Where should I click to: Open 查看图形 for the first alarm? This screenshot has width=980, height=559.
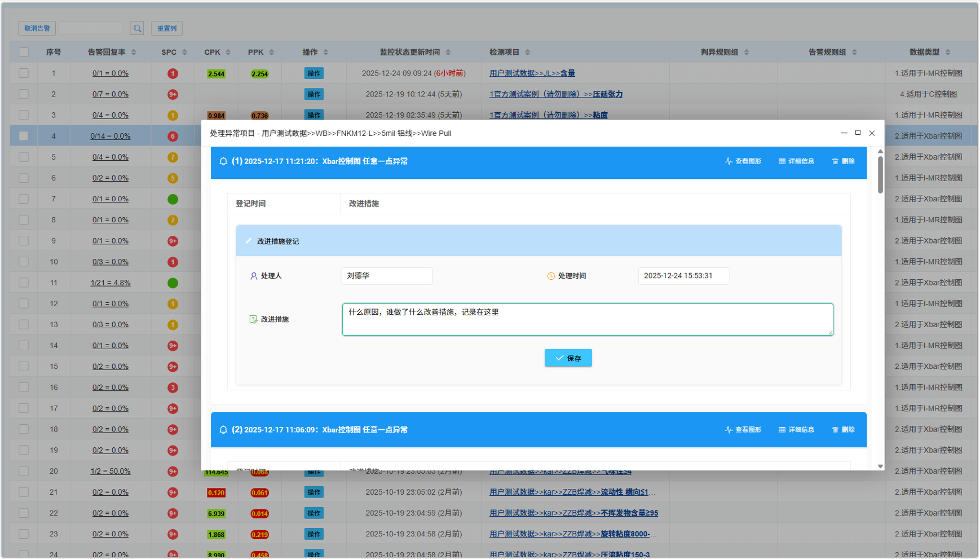[743, 161]
